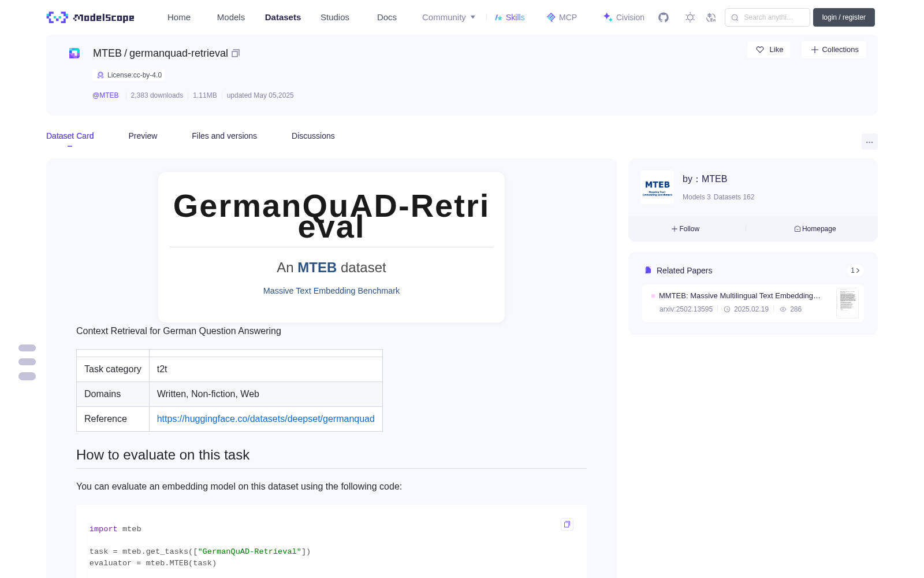The image size is (924, 578).
Task: Copy dataset name germanquad-retrieval icon
Action: 236,53
